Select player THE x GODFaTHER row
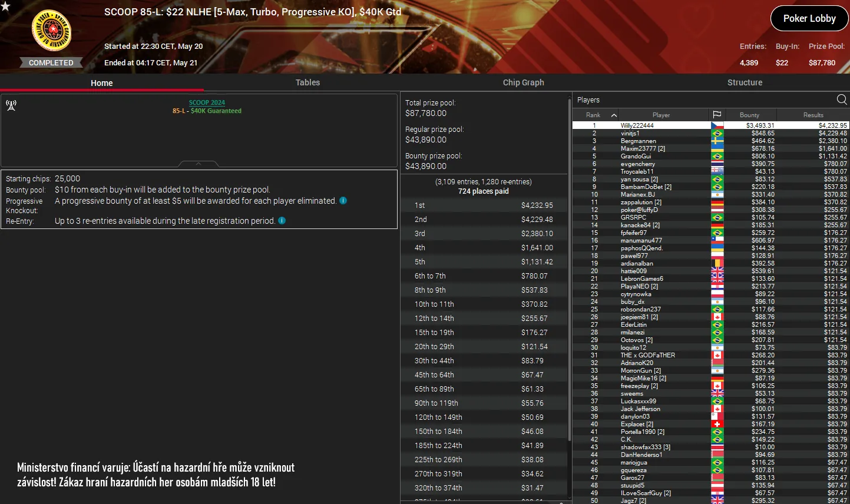This screenshot has height=504, width=850. point(711,355)
